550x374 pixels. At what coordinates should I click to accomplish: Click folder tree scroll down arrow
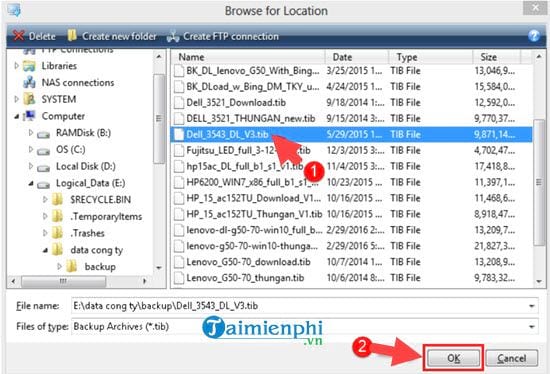(159, 268)
